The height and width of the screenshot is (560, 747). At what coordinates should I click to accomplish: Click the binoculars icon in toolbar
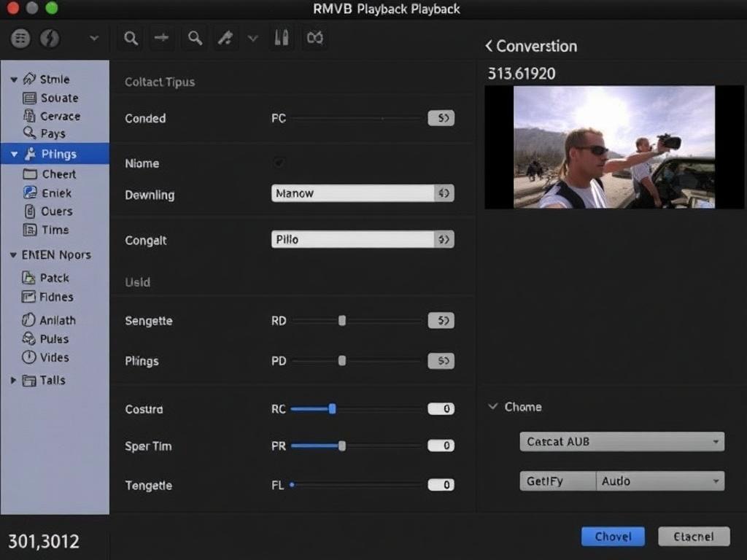coord(314,39)
